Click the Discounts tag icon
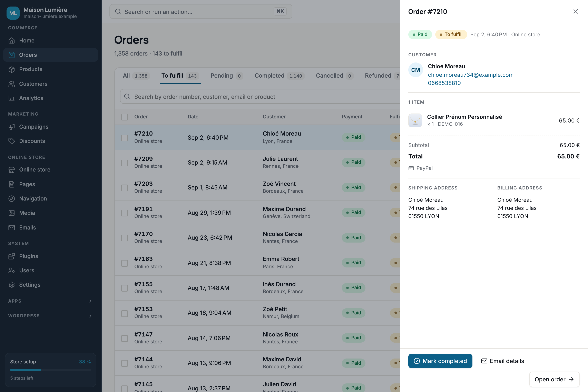The width and height of the screenshot is (588, 392). (11, 141)
